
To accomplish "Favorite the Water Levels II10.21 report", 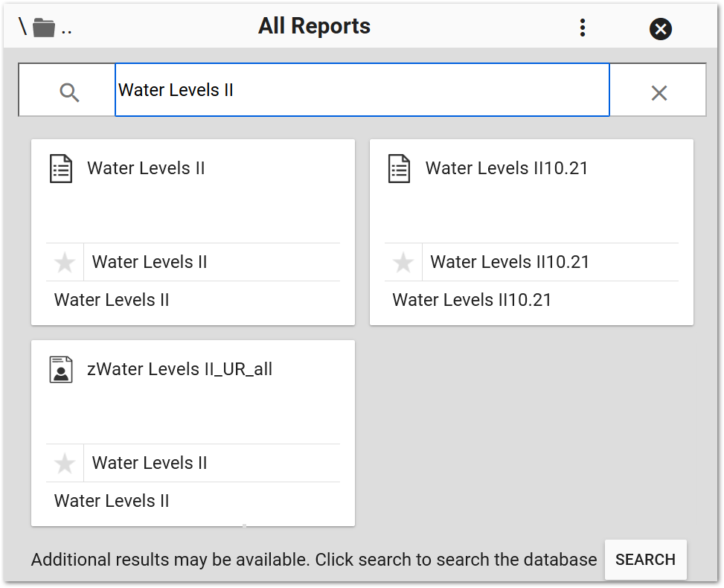I will [x=403, y=262].
